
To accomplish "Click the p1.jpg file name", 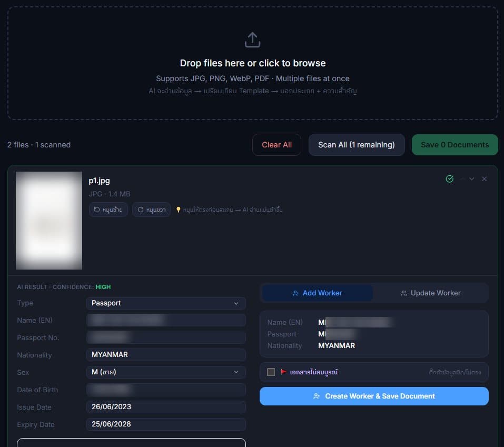I will [100, 181].
